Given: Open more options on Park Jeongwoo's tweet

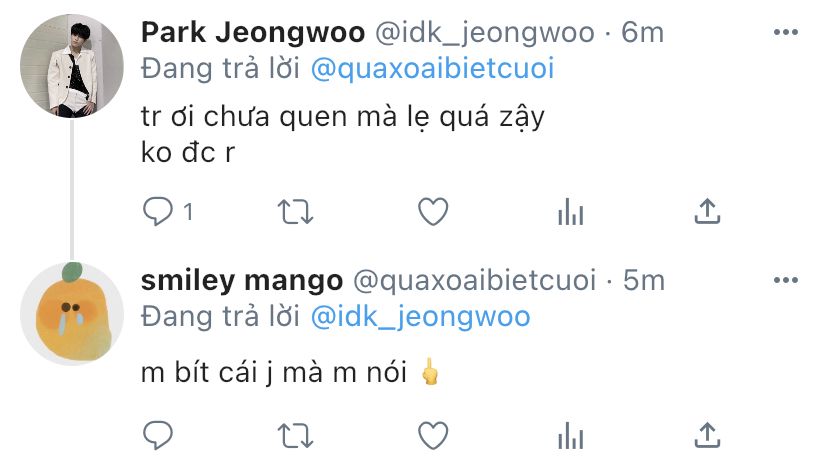Looking at the screenshot, I should pos(786,32).
